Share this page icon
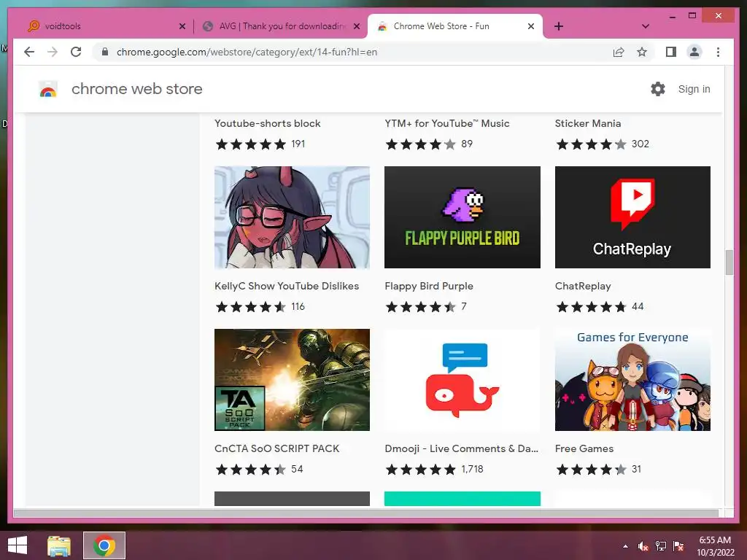 [619, 52]
